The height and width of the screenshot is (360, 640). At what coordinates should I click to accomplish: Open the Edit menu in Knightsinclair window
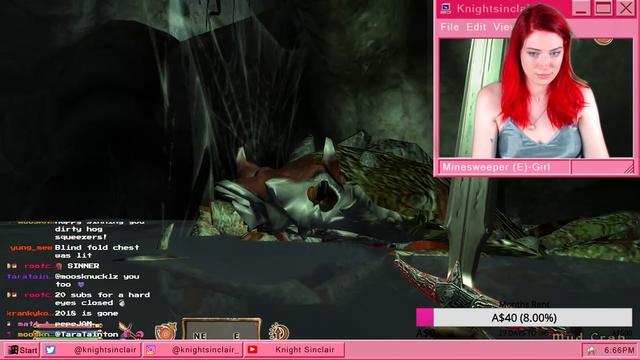click(x=476, y=27)
